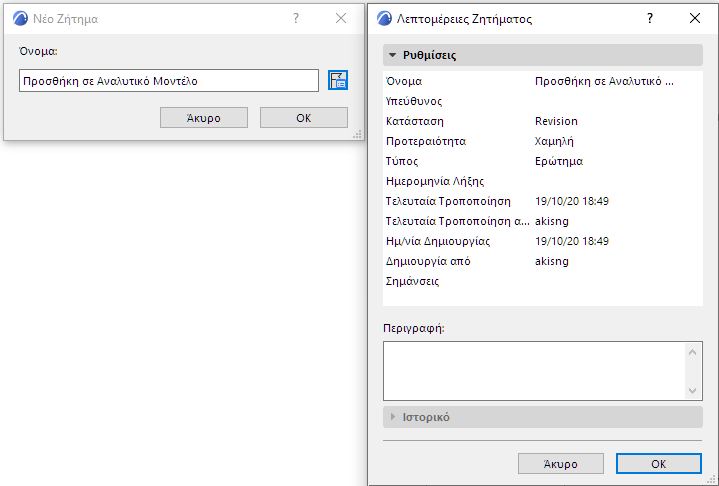Select the Κατάσταση value Revision

pos(556,121)
